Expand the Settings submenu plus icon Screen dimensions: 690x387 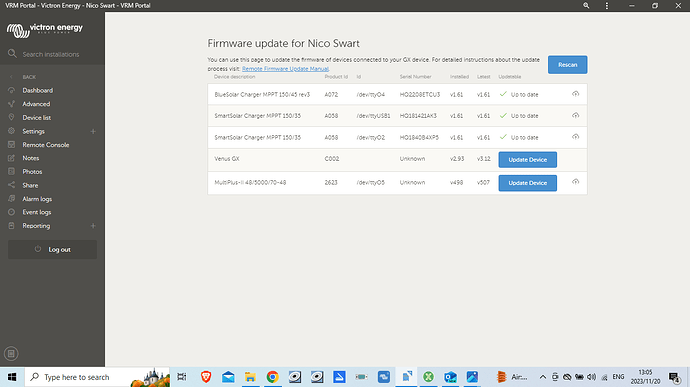point(93,131)
